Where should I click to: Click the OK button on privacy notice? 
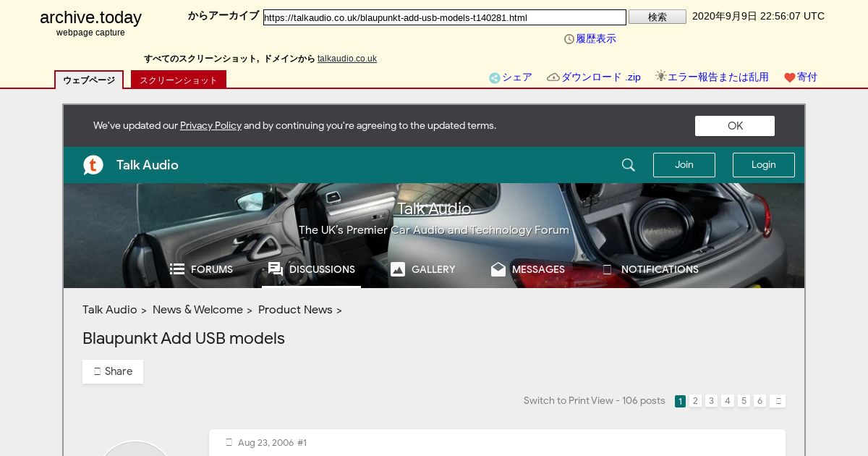[735, 126]
